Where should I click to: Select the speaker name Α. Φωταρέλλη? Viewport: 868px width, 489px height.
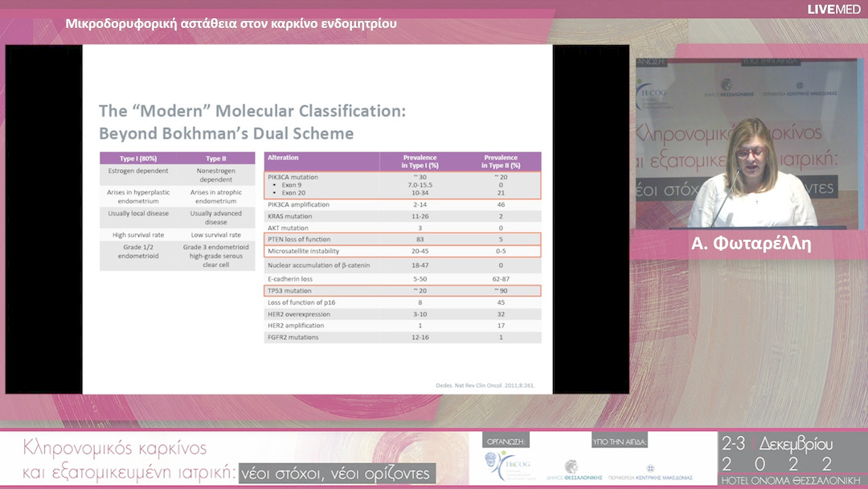(751, 244)
